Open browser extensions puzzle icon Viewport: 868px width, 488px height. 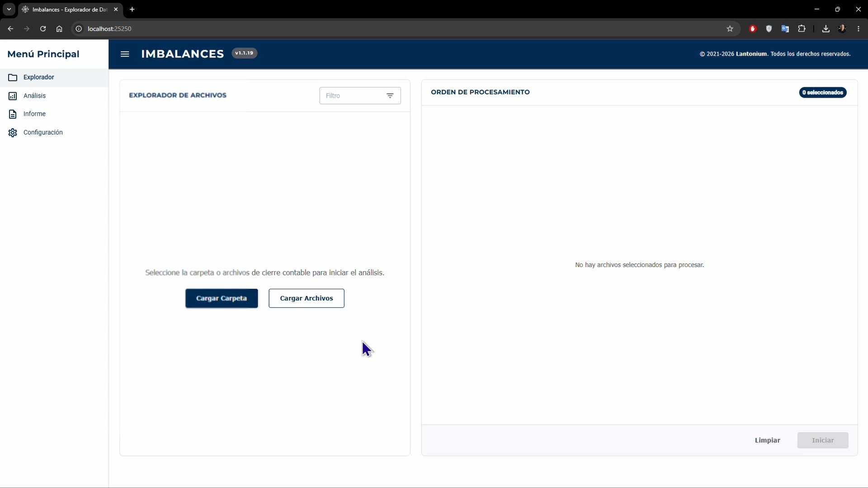tap(802, 29)
